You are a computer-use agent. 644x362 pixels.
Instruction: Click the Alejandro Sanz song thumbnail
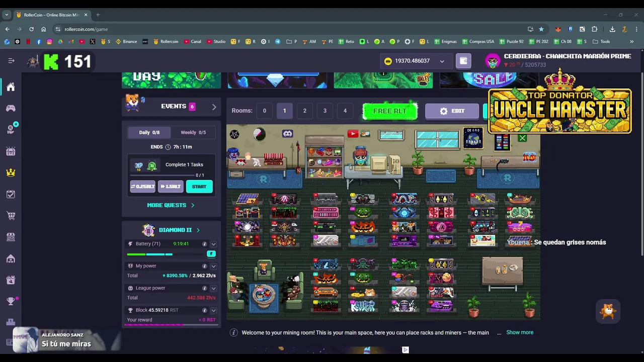pyautogui.click(x=26, y=340)
